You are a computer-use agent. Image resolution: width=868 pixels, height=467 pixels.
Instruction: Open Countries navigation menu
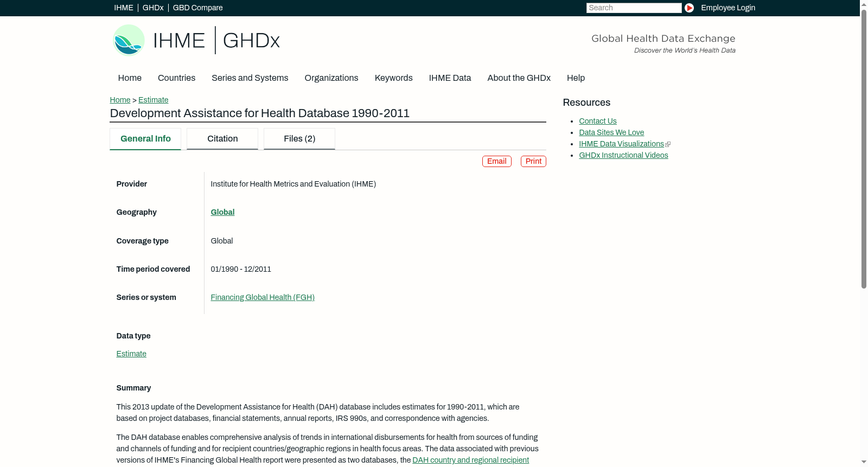click(x=176, y=78)
